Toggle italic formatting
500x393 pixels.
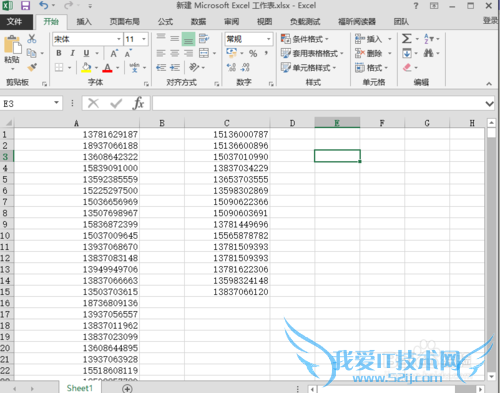tap(72, 53)
